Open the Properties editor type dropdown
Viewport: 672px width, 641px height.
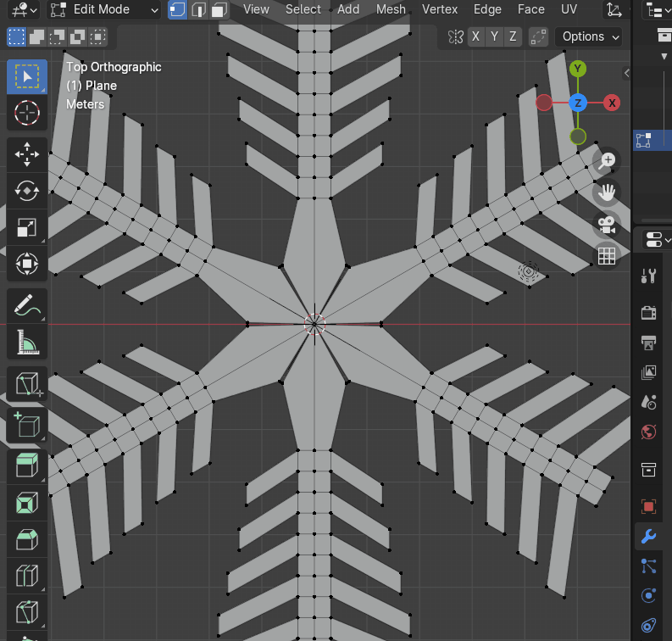pyautogui.click(x=658, y=240)
